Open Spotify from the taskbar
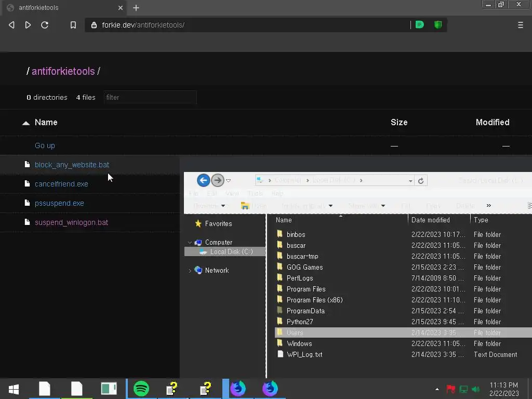The width and height of the screenshot is (532, 399). [141, 389]
